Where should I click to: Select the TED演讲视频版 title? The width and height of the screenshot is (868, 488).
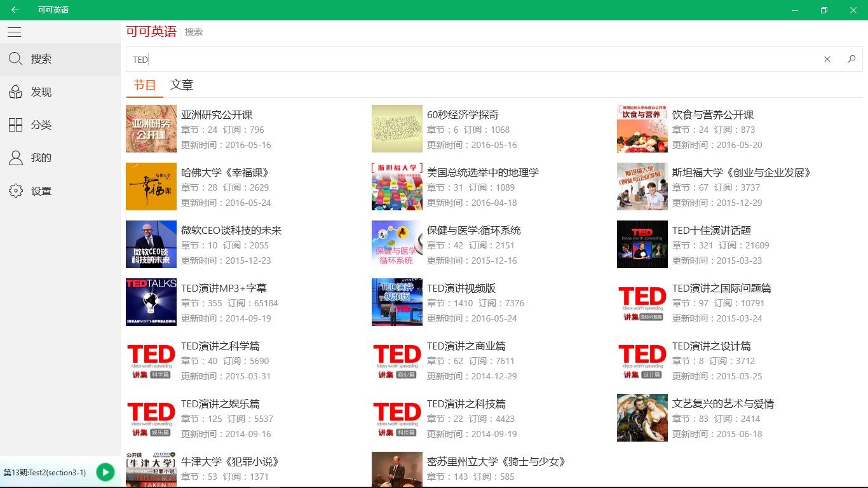(461, 288)
